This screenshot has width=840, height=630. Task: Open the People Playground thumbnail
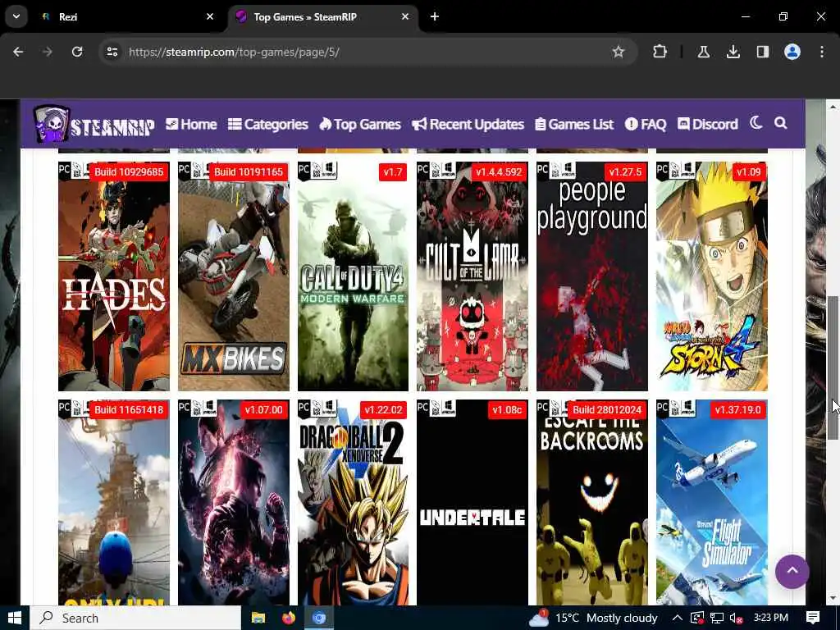[x=592, y=276]
